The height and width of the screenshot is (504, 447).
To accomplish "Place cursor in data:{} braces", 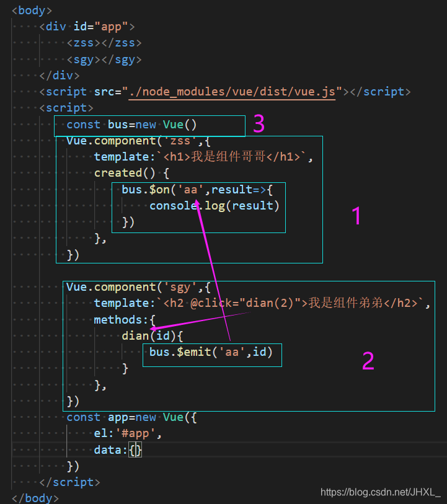I will pos(135,449).
